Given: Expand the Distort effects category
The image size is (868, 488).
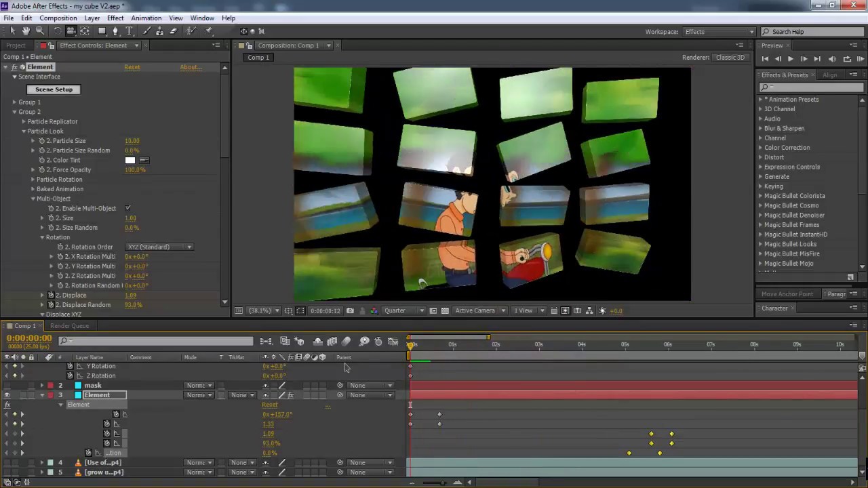Looking at the screenshot, I should pyautogui.click(x=760, y=157).
